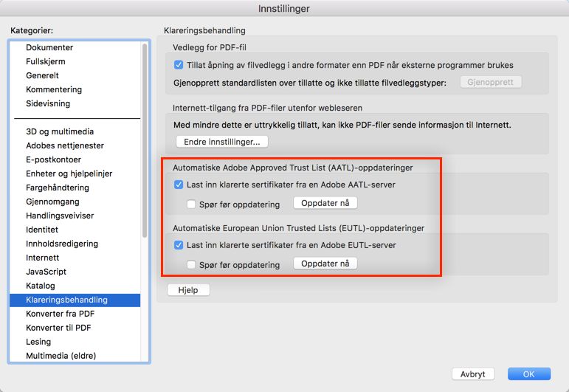Screen dimensions: 569x392
Task: Open JavaScript category
Action: (x=75, y=272)
